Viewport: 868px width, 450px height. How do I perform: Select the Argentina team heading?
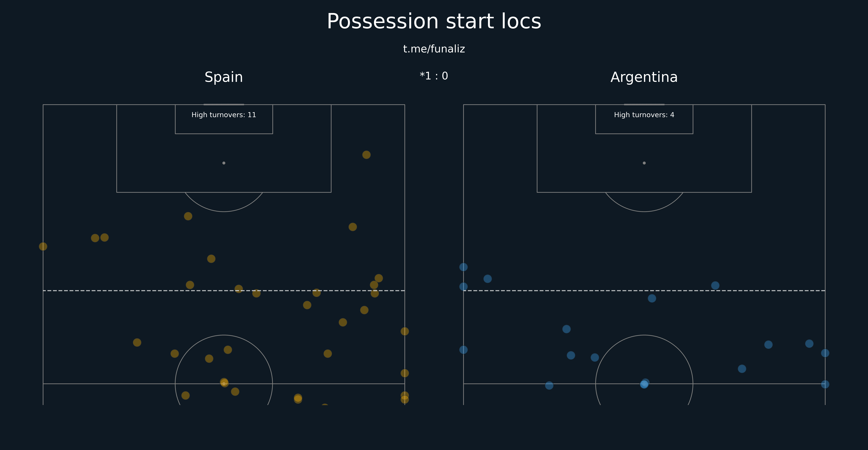[644, 77]
